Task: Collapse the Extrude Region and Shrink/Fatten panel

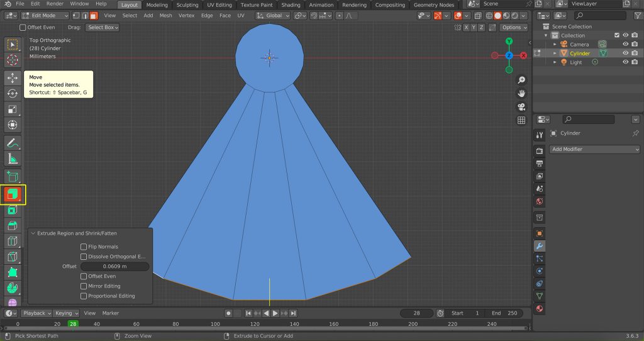Action: click(x=33, y=233)
